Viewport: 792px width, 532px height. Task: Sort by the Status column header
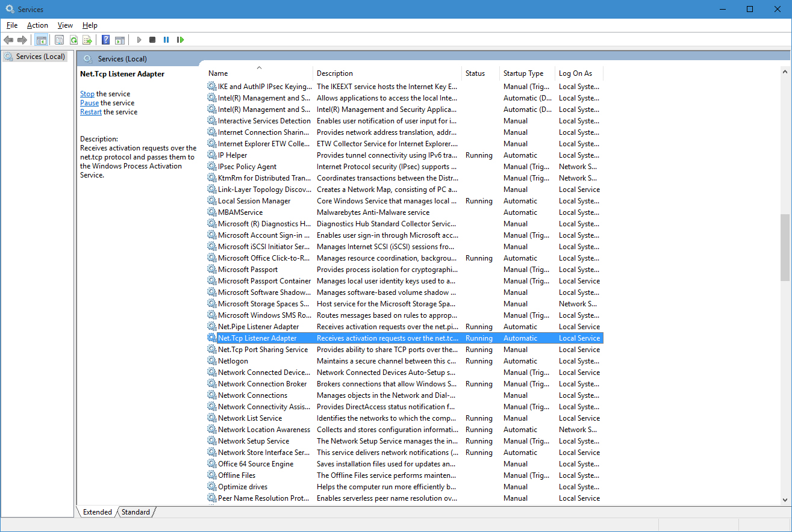[475, 73]
